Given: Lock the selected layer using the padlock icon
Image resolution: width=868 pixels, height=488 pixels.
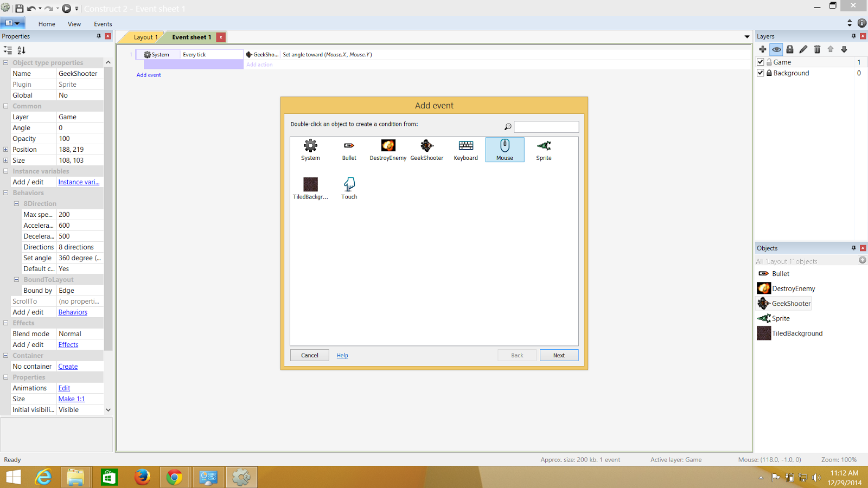Looking at the screenshot, I should (x=790, y=49).
